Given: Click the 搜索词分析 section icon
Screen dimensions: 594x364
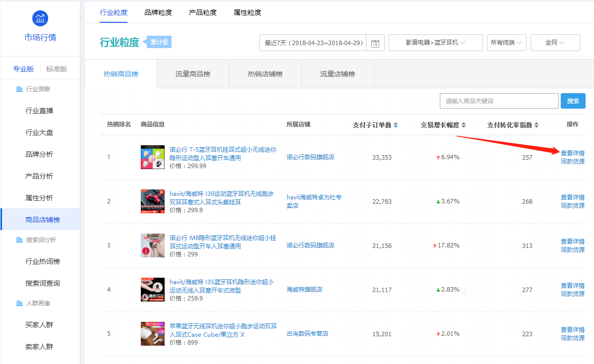Looking at the screenshot, I should (x=19, y=240).
